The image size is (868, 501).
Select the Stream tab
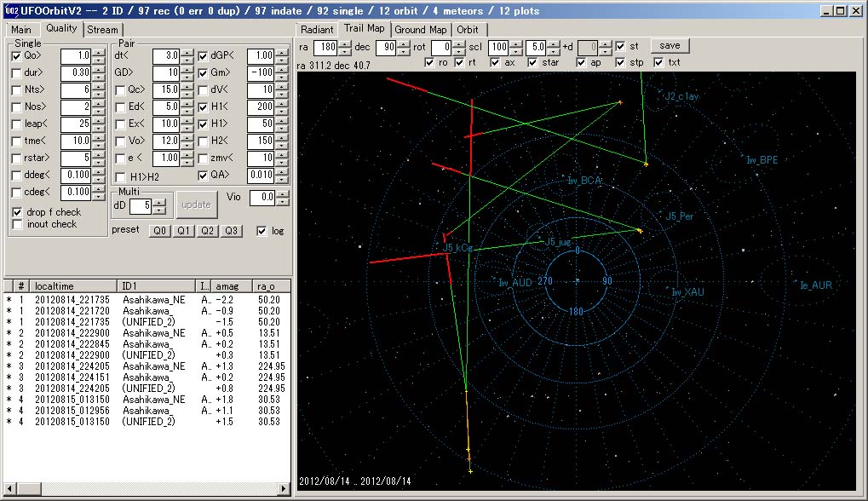(102, 29)
